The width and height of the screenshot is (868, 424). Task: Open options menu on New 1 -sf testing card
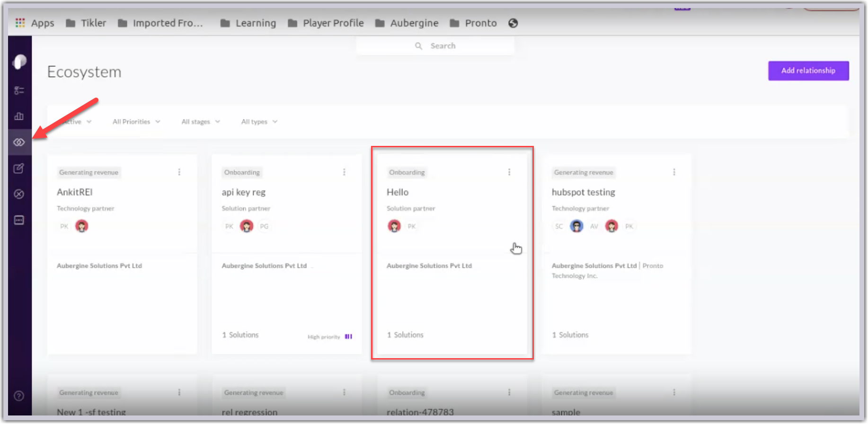pos(179,392)
